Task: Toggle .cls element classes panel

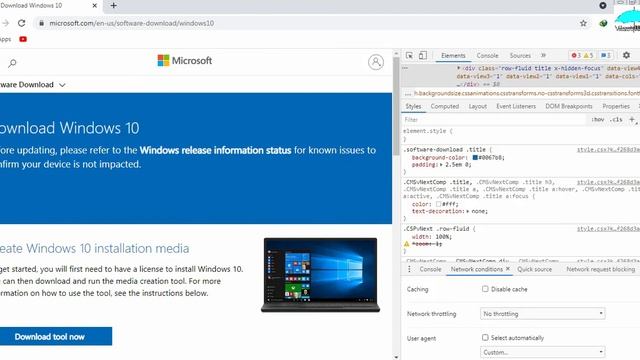Action: pyautogui.click(x=616, y=120)
